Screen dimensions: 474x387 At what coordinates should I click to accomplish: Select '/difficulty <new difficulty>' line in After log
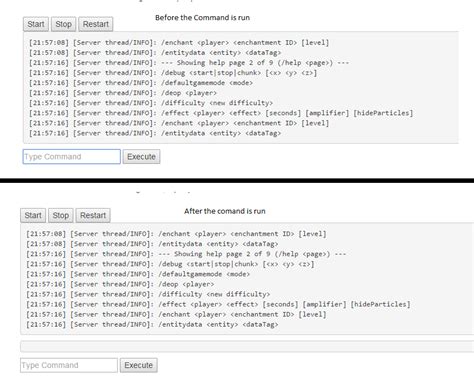click(148, 294)
